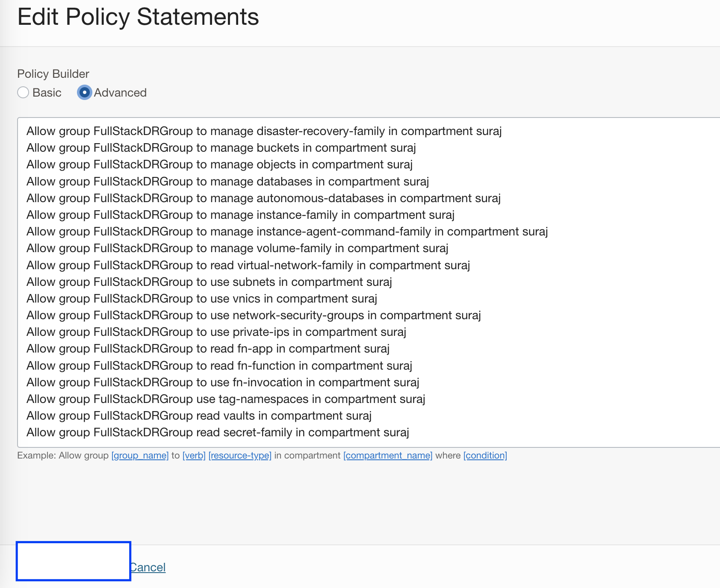The image size is (720, 588).
Task: Click the manage autonomous-databases statement line
Action: click(263, 198)
